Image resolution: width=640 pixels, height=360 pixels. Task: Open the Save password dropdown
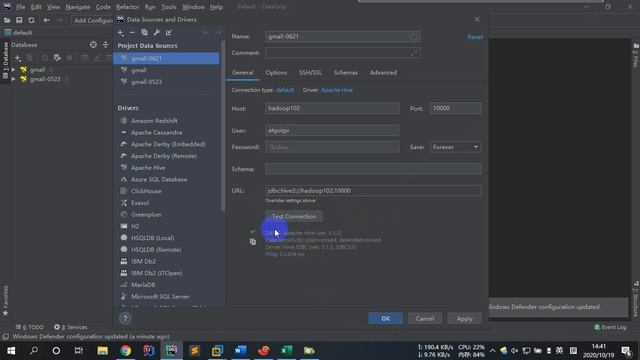coord(456,147)
